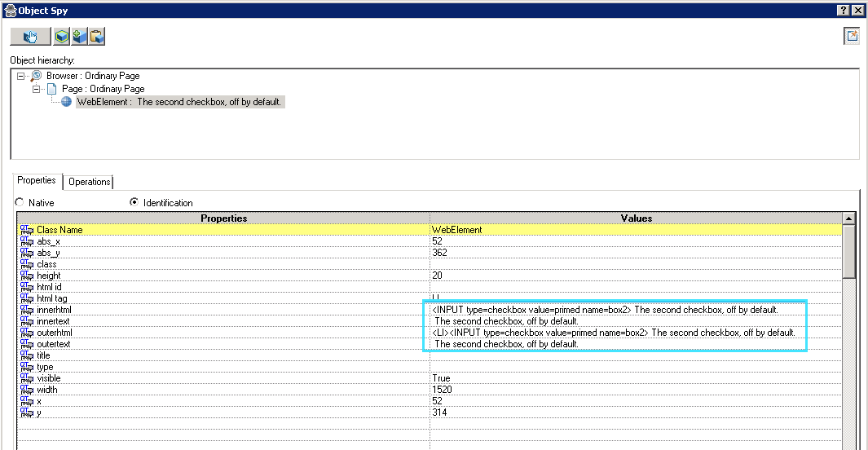The height and width of the screenshot is (450, 868).
Task: Click Add Object to Repository icon
Action: point(79,37)
